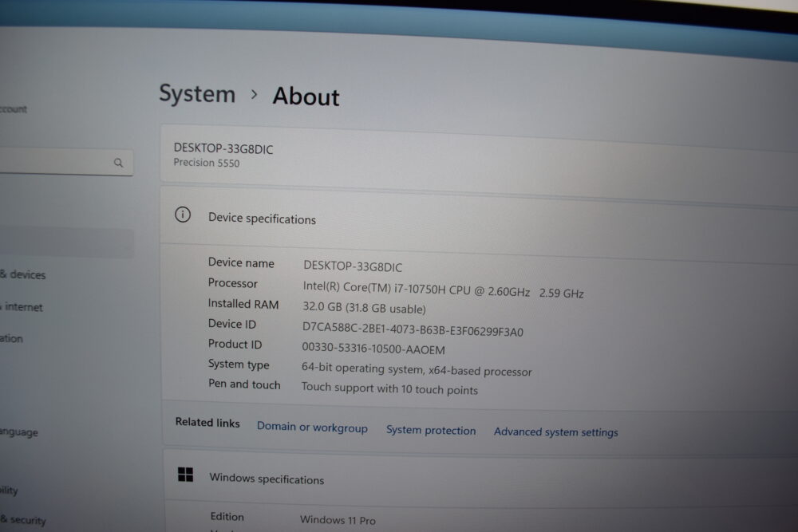Open the System protection link
The width and height of the screenshot is (798, 532).
pyautogui.click(x=431, y=430)
